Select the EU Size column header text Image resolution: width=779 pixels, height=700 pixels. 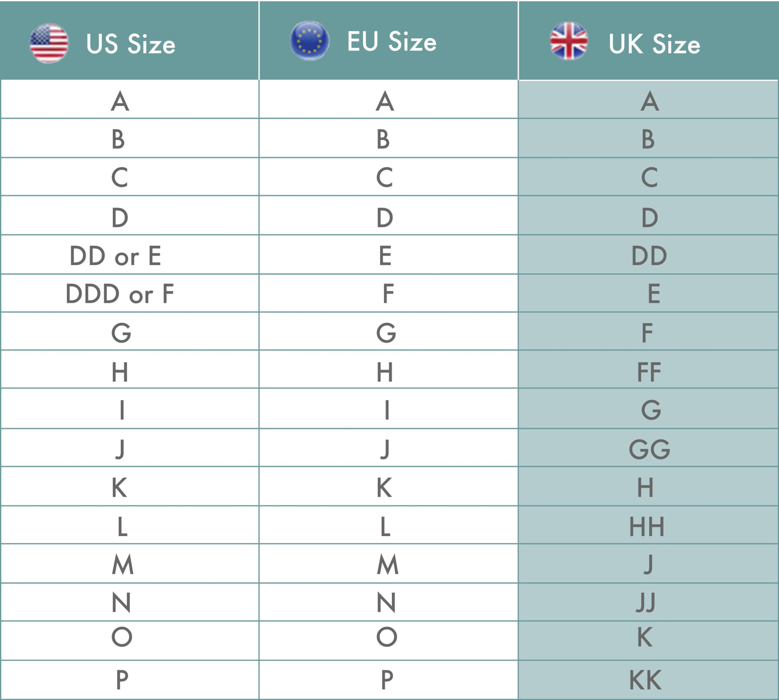[x=391, y=42]
